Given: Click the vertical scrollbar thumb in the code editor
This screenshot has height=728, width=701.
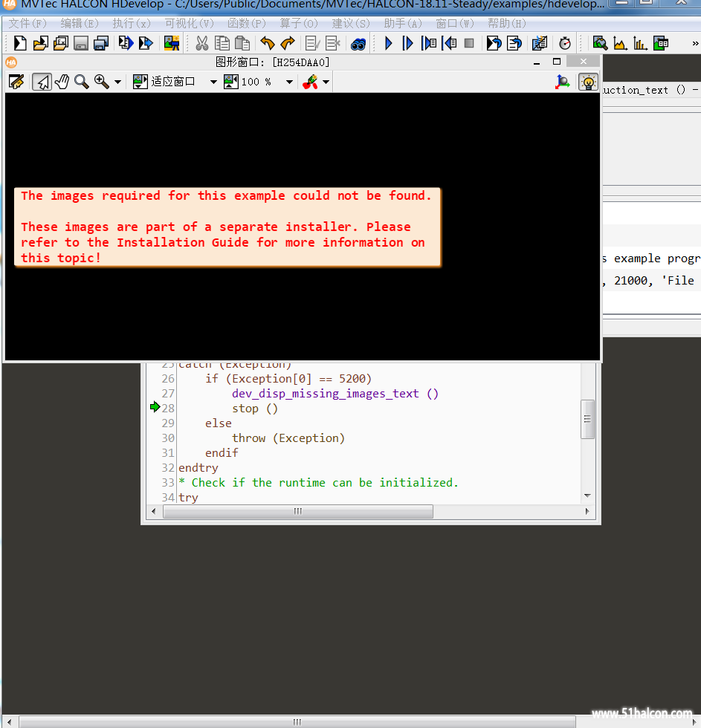Looking at the screenshot, I should [587, 419].
